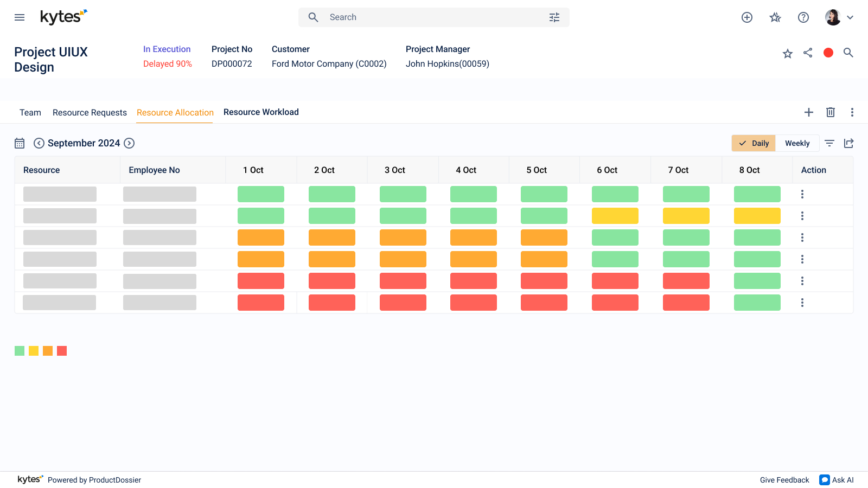The image size is (868, 488).
Task: Open search filter options icon
Action: (x=554, y=17)
